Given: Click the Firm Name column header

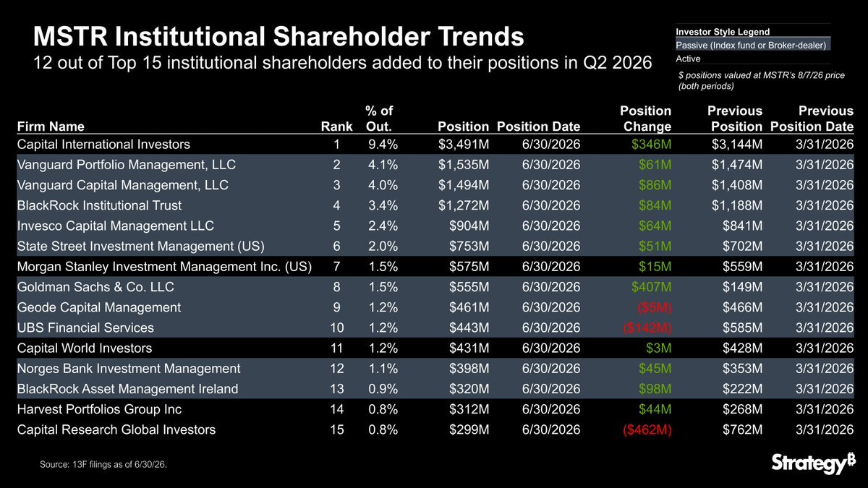Looking at the screenshot, I should pos(51,127).
